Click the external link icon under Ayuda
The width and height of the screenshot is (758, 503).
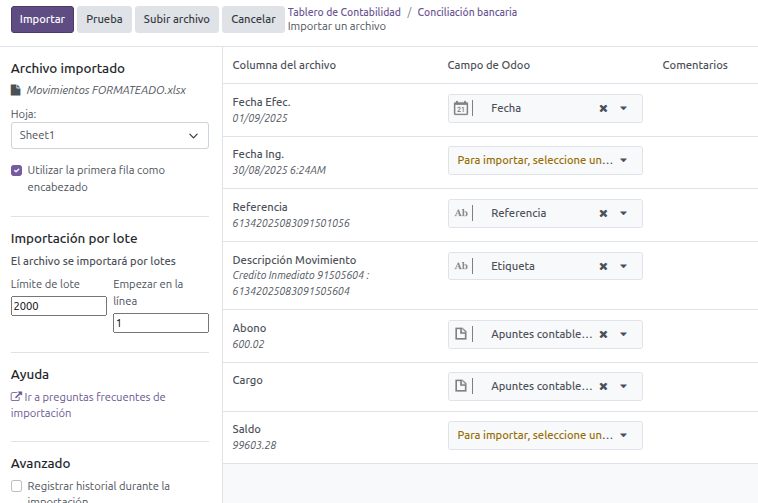(x=16, y=397)
